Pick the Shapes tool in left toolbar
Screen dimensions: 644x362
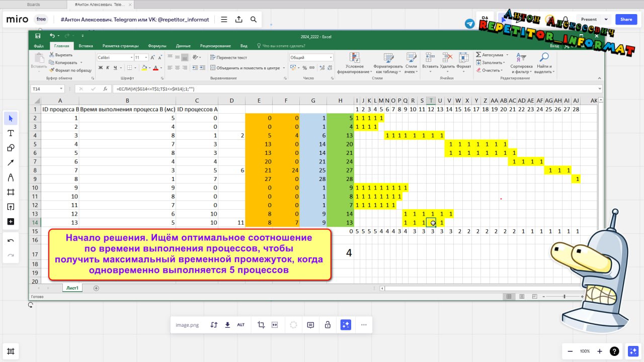[x=11, y=148]
